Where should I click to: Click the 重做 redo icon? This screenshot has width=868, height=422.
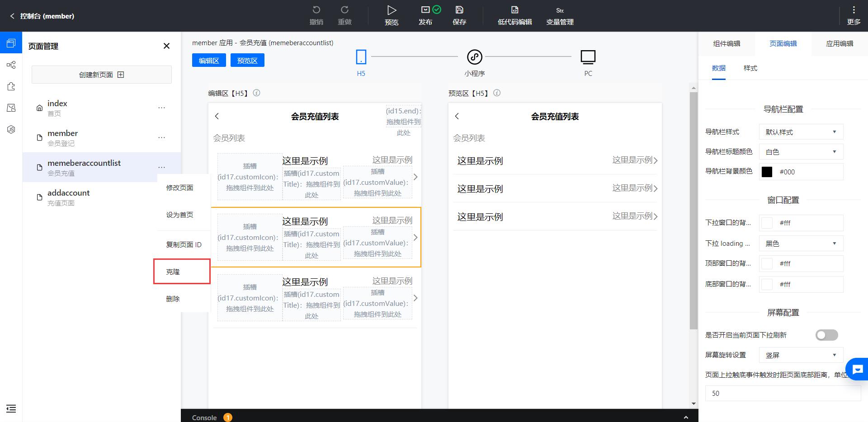pos(344,10)
